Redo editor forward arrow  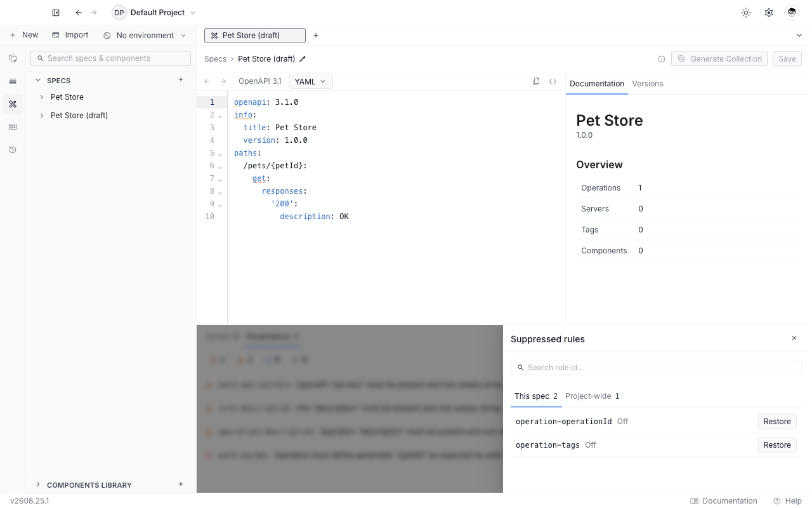[223, 81]
